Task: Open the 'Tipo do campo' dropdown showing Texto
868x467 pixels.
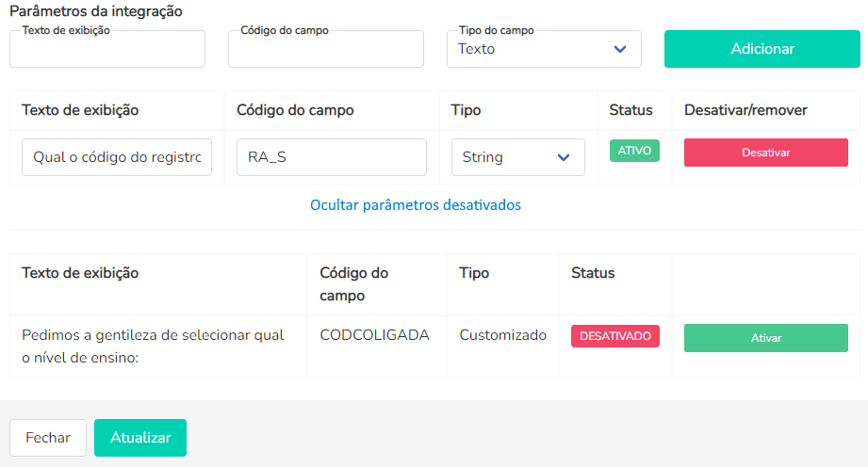Action: click(544, 49)
